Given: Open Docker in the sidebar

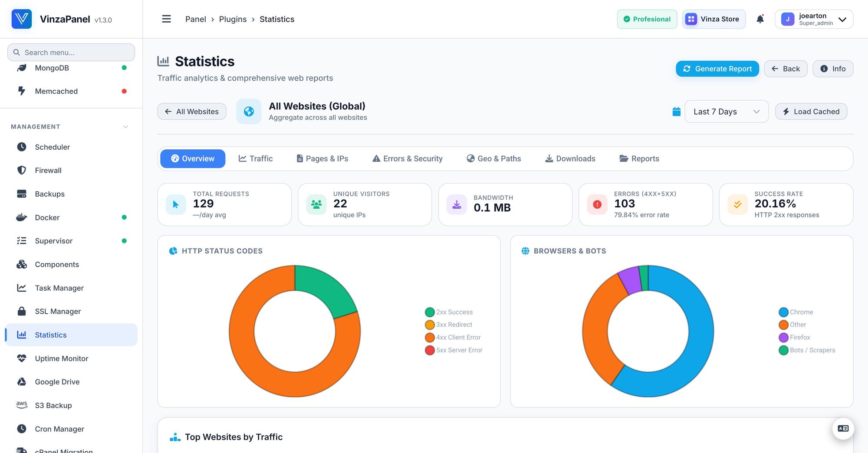Looking at the screenshot, I should coord(71,217).
